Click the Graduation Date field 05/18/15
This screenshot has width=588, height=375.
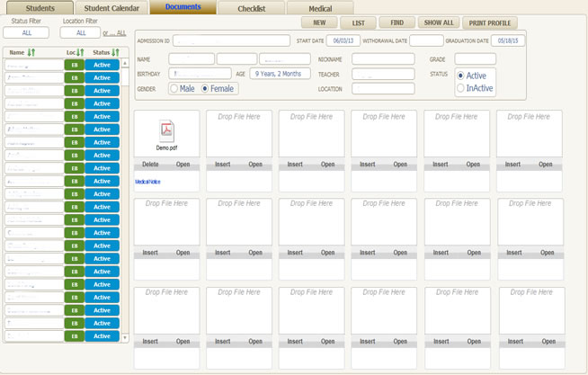coord(508,40)
